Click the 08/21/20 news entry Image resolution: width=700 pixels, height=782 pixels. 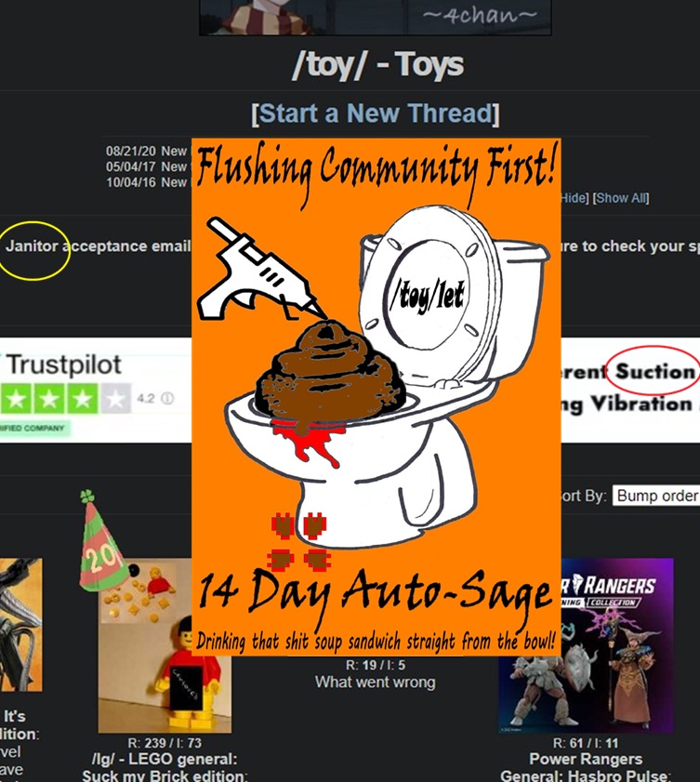pyautogui.click(x=146, y=151)
